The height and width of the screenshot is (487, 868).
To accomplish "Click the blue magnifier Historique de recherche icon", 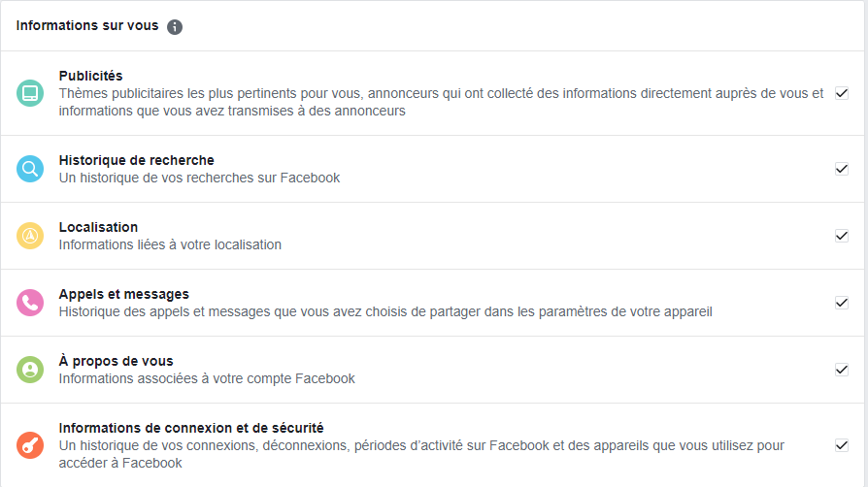I will tap(30, 169).
